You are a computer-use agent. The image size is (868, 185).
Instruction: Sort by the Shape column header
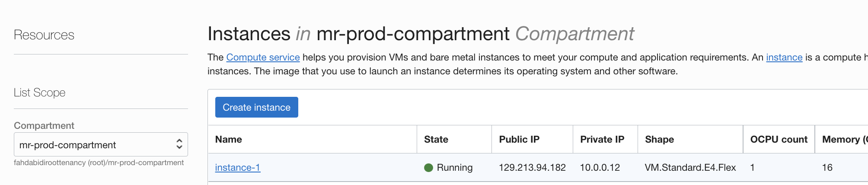[659, 139]
